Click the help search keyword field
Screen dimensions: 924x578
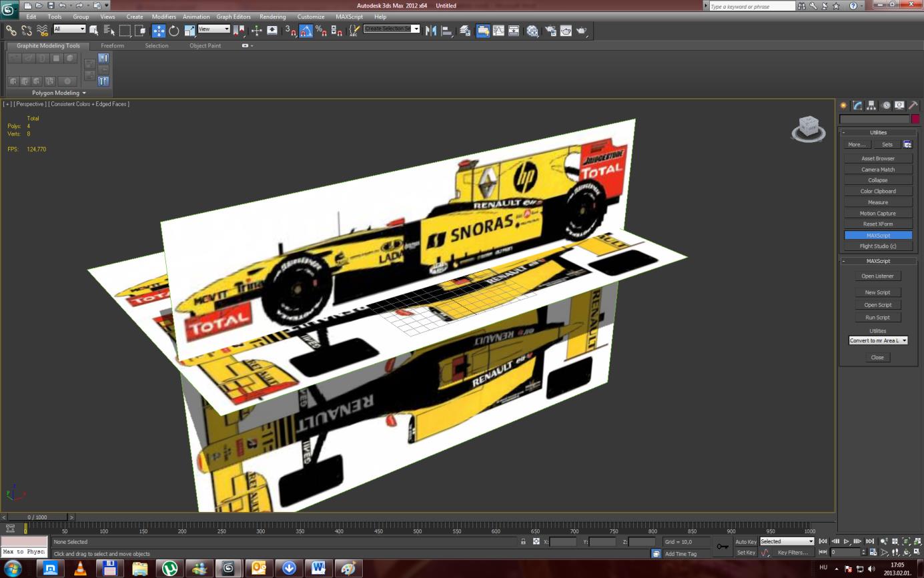tap(752, 6)
